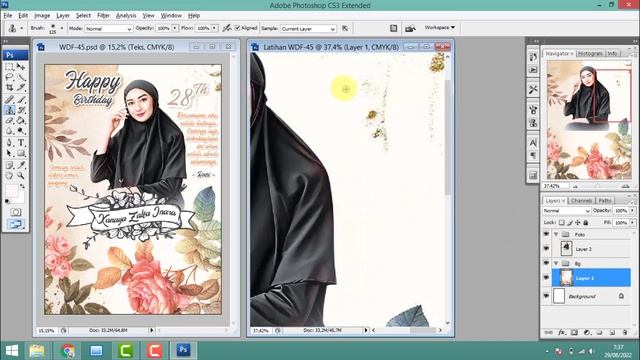Hide the Background layer visibility eye

tap(546, 296)
